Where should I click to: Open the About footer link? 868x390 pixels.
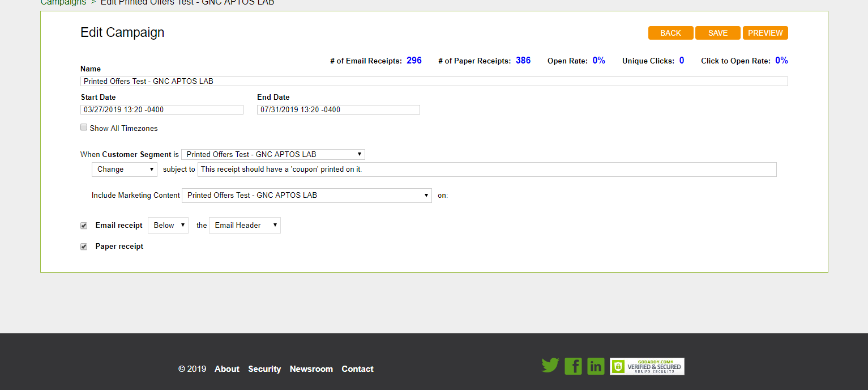click(x=227, y=369)
